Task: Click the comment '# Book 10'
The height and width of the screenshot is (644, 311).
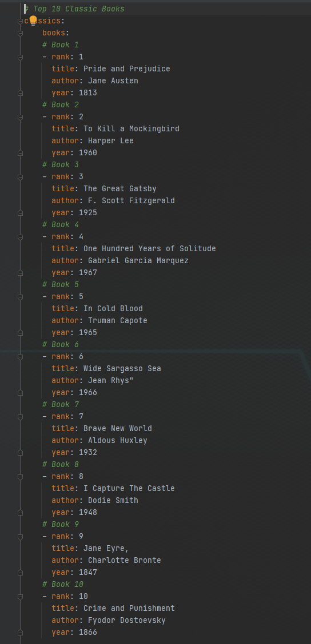Action: [x=63, y=585]
